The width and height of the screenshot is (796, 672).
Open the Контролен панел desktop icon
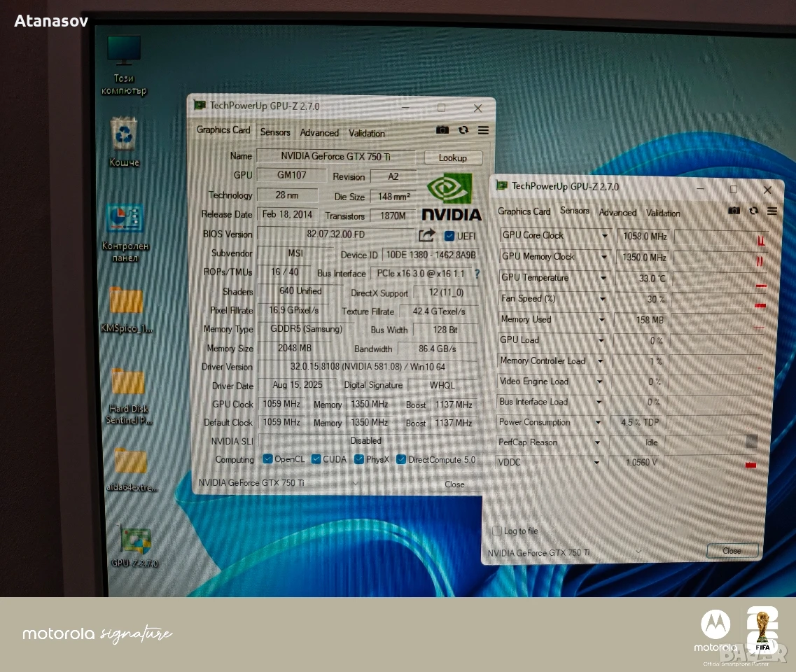click(x=125, y=232)
